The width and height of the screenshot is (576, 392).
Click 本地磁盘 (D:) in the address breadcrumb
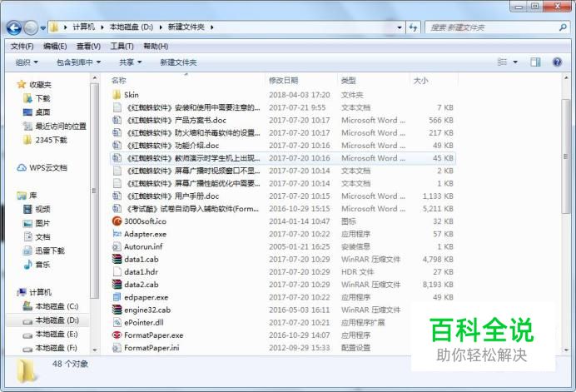pos(132,27)
